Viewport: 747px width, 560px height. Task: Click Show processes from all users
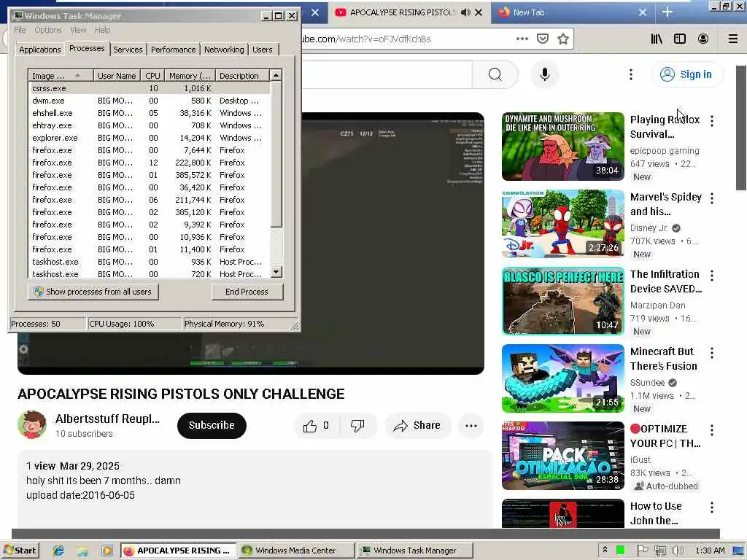point(93,292)
